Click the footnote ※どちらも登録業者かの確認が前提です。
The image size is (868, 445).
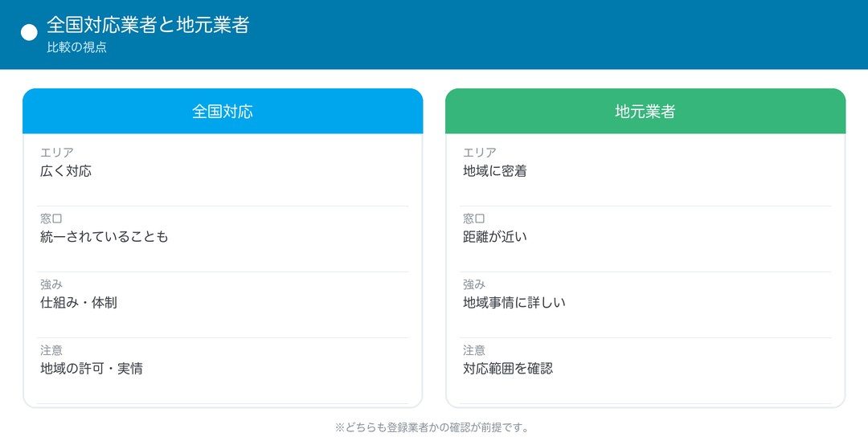click(x=432, y=428)
